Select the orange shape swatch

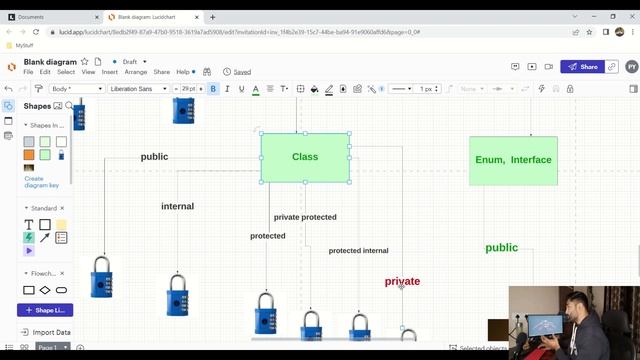click(x=29, y=155)
